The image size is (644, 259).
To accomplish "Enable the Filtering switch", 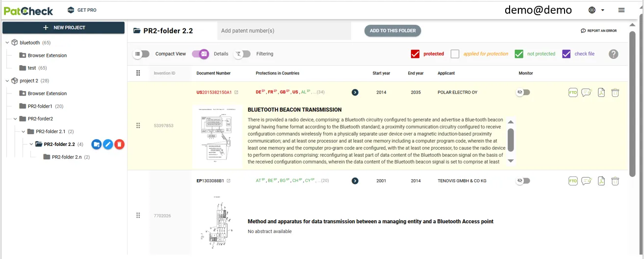I will point(242,54).
